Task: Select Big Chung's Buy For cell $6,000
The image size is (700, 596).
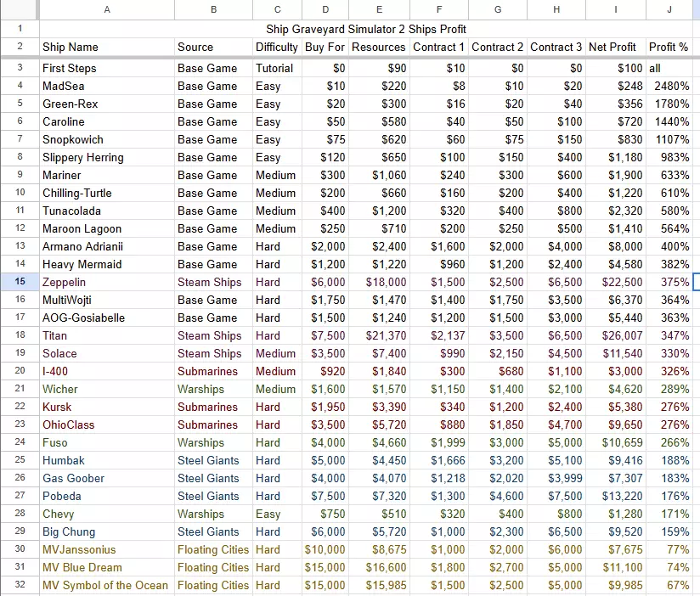Action: coord(325,531)
